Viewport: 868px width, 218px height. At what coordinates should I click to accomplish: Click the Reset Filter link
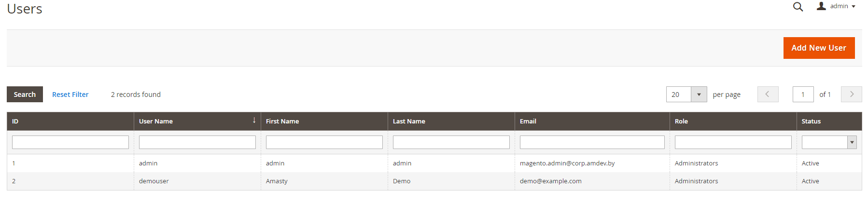click(70, 95)
